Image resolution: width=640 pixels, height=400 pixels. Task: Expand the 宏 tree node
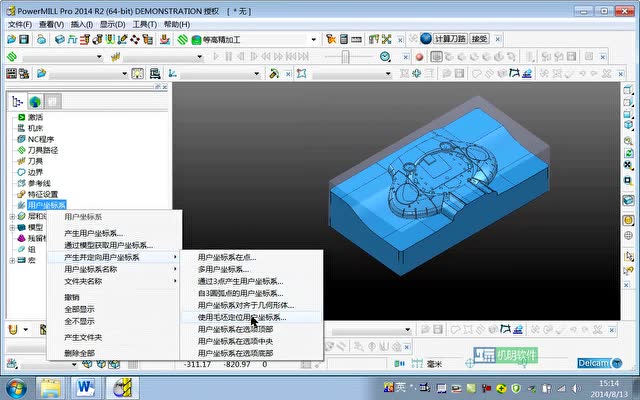12,260
